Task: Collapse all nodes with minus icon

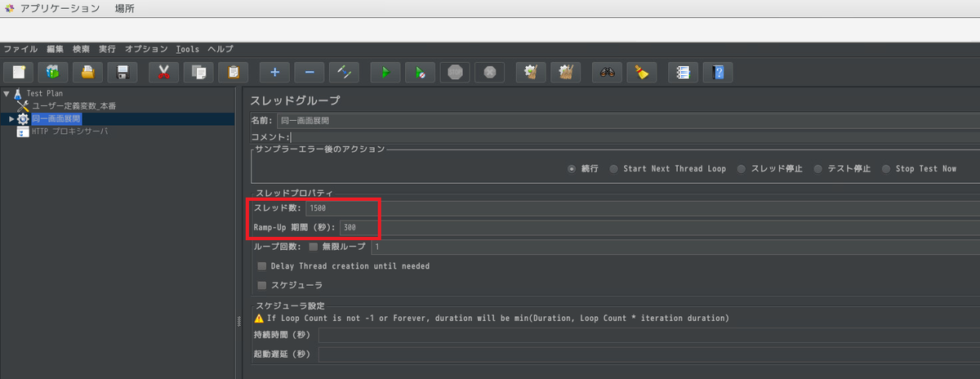Action: [310, 72]
